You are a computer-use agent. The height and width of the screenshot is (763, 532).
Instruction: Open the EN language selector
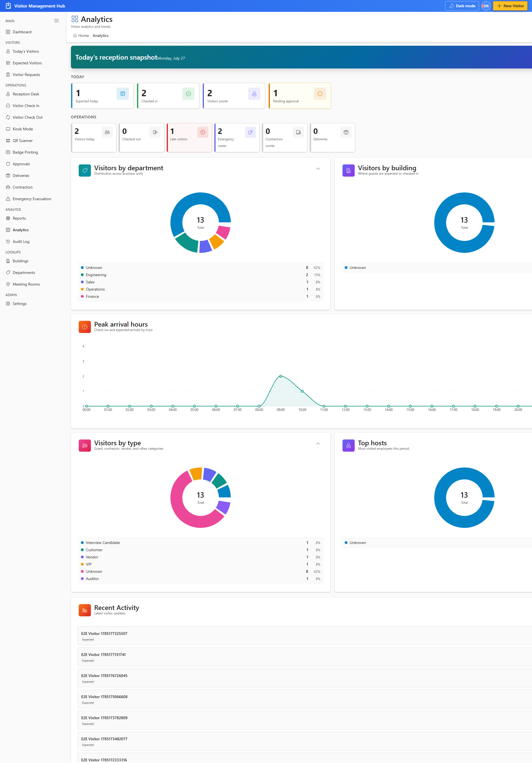tap(485, 6)
